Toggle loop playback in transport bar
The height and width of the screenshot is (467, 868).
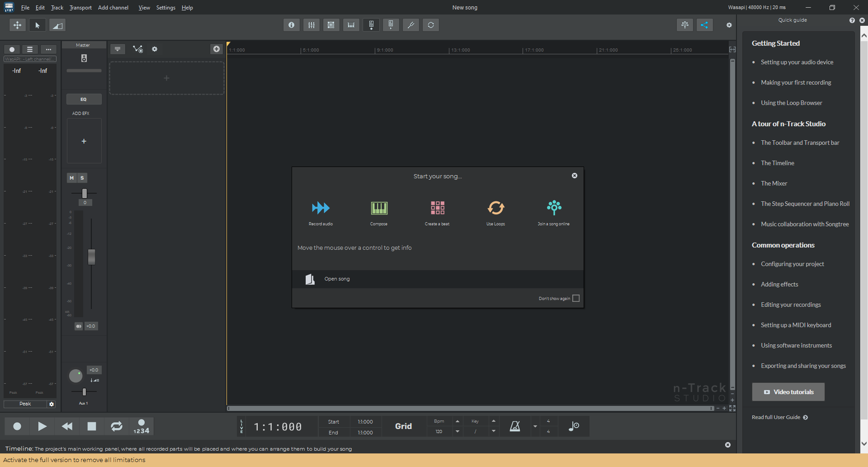point(116,426)
